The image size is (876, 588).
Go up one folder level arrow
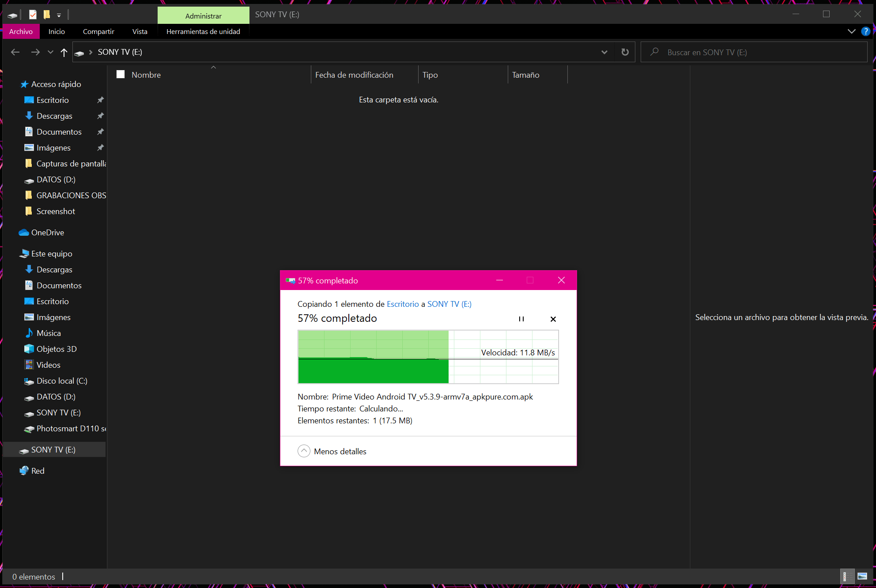[64, 53]
